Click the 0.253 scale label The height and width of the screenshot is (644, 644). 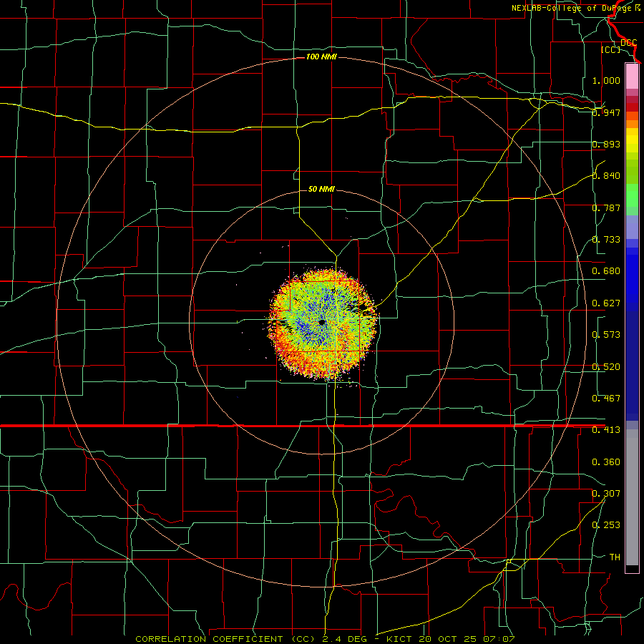606,525
